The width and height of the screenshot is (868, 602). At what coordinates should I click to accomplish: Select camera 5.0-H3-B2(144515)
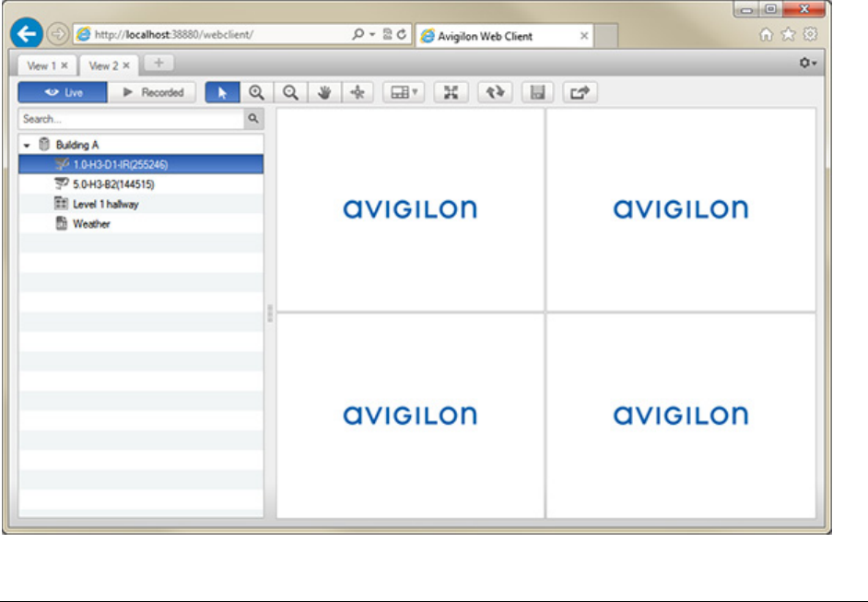pyautogui.click(x=141, y=184)
